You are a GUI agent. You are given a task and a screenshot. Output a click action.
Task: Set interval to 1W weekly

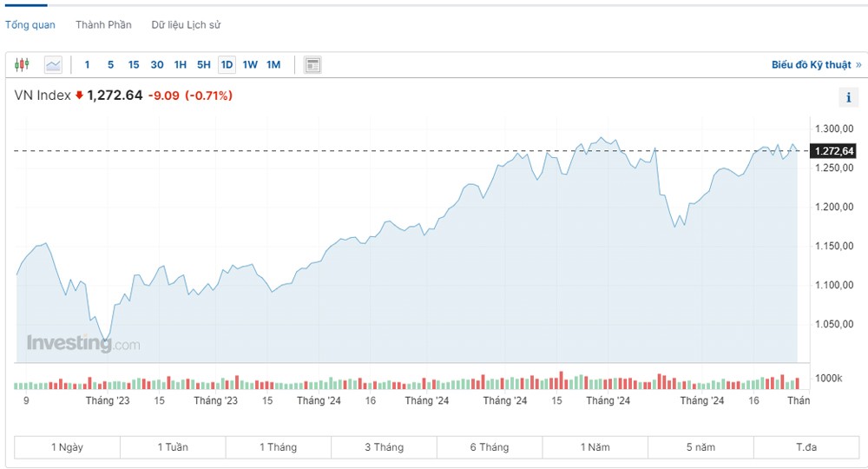250,64
